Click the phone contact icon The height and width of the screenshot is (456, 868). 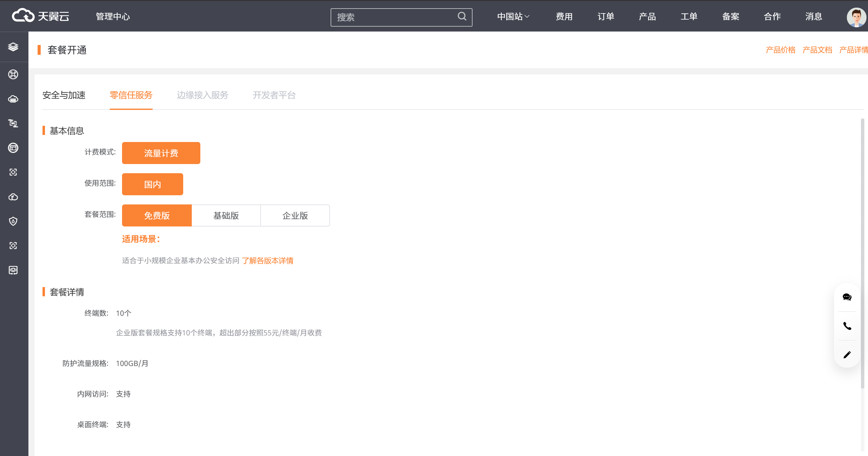[847, 326]
